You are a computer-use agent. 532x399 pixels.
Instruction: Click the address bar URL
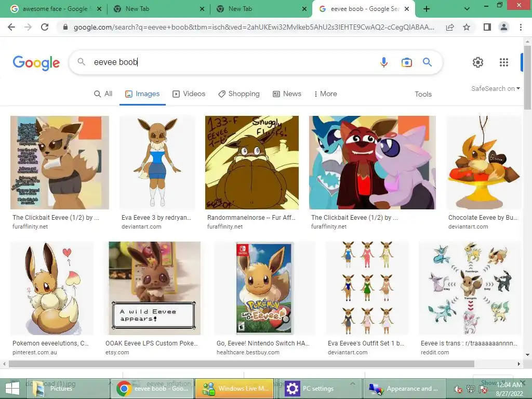tap(254, 27)
